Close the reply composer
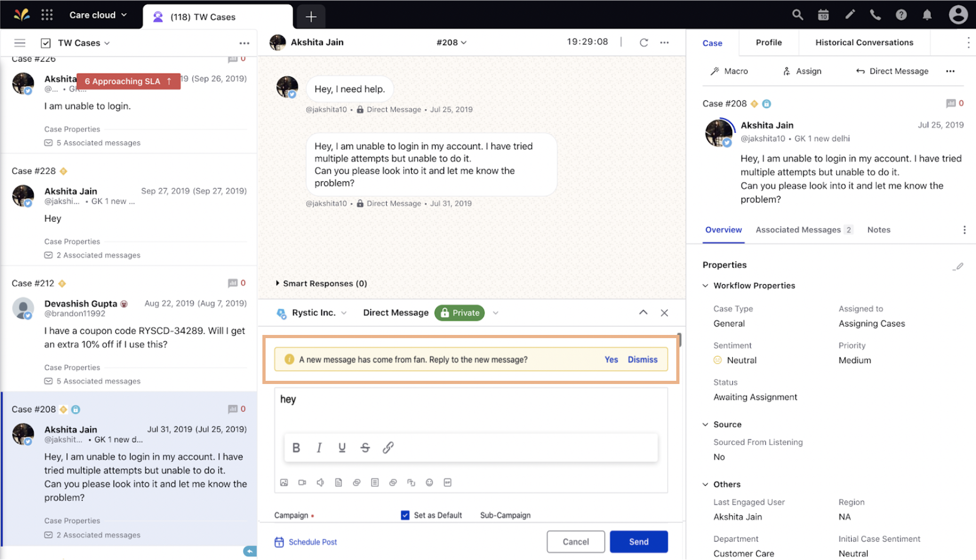This screenshot has height=560, width=976. point(665,313)
